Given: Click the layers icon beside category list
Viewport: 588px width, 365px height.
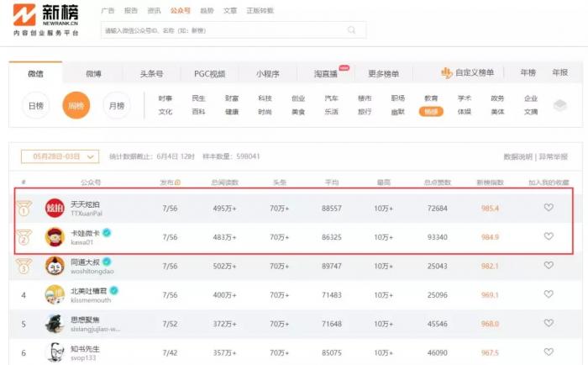Looking at the screenshot, I should click(559, 105).
